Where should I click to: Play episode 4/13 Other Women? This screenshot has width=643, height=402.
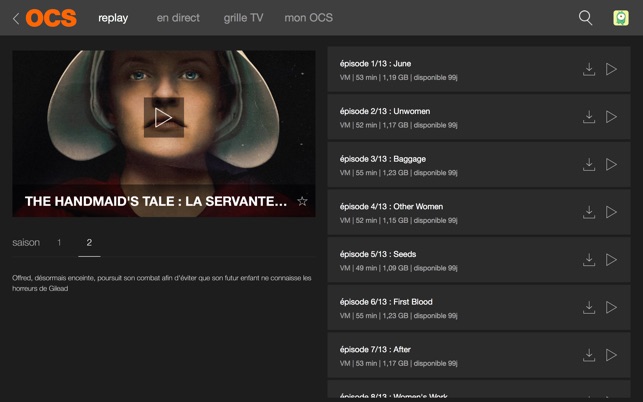coord(611,212)
